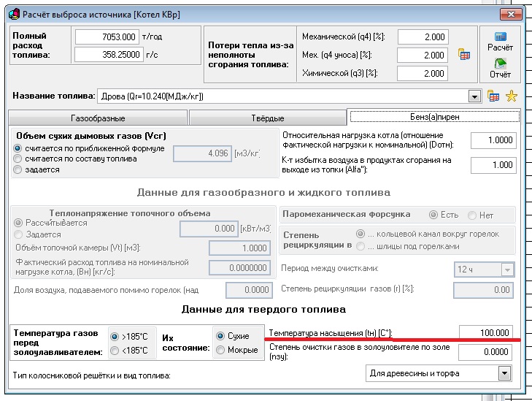Open heat loss reference table icon
This screenshot has height=401, width=532.
coord(463,55)
